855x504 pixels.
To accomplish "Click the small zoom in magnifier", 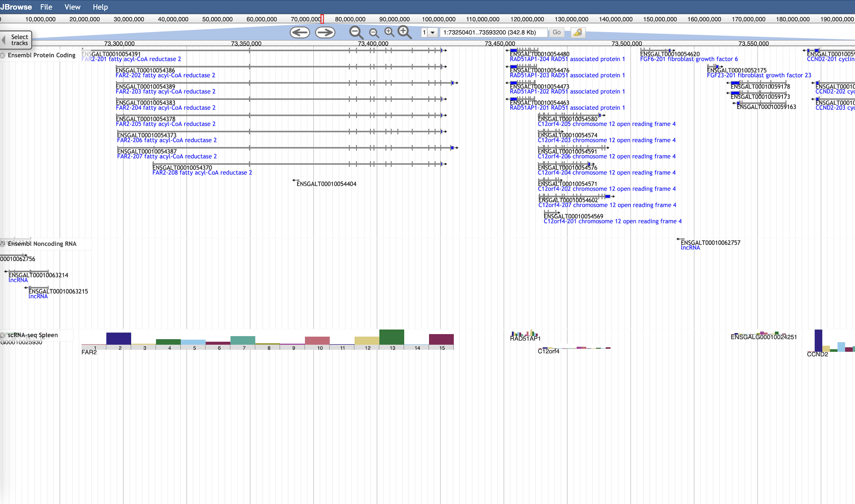I will coord(389,32).
